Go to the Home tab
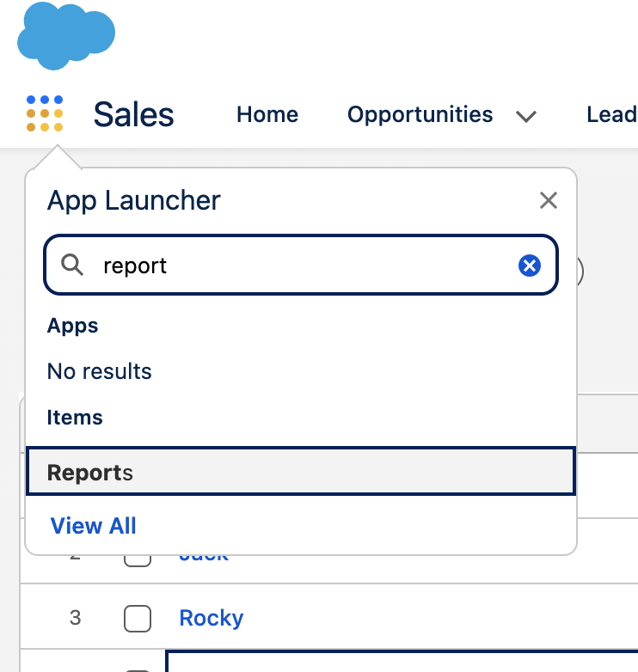This screenshot has height=672, width=638. [x=267, y=114]
